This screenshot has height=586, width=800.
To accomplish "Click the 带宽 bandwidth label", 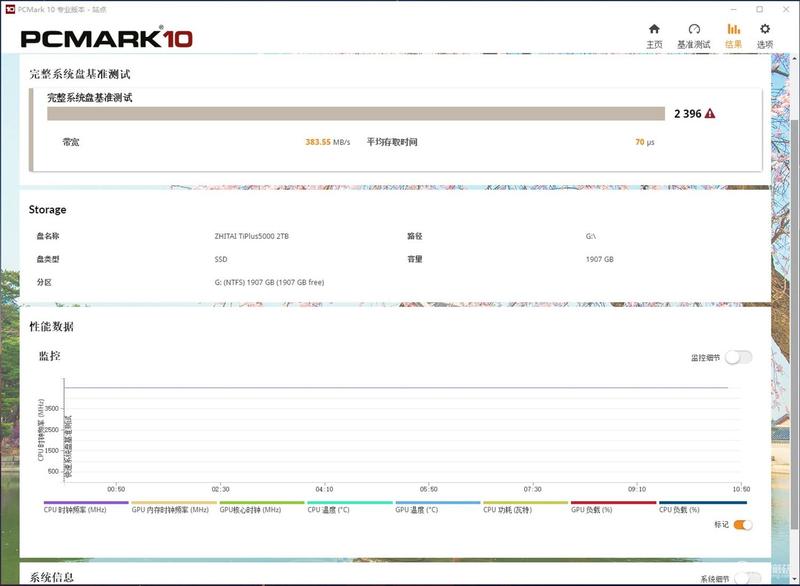I will coord(71,142).
